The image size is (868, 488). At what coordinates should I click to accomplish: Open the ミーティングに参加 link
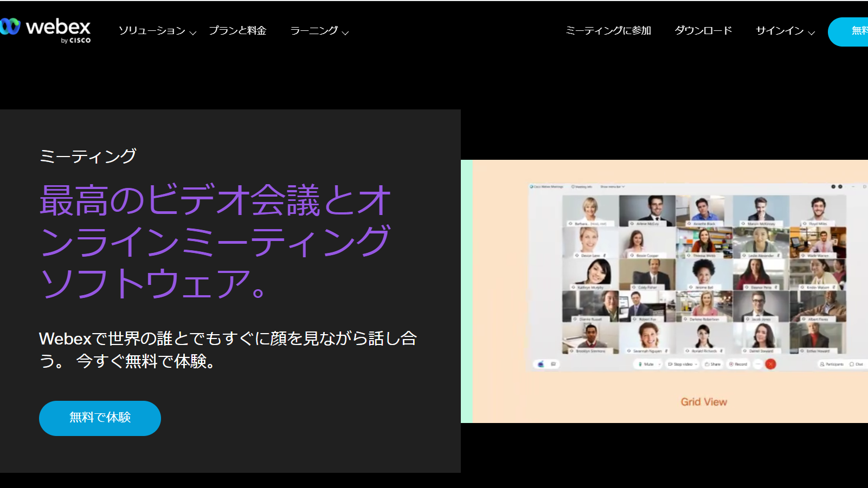click(x=608, y=31)
